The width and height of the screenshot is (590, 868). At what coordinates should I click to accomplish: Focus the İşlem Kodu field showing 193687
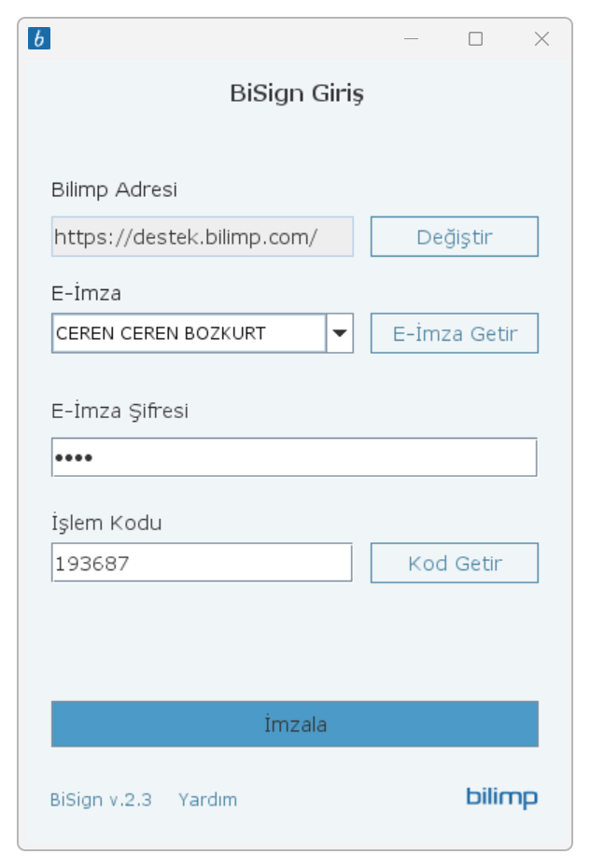(x=202, y=563)
